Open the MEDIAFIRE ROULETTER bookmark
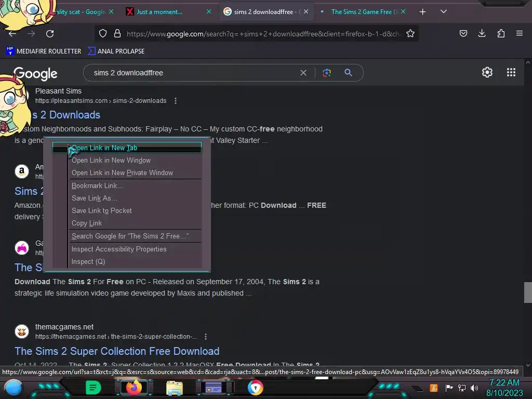532x399 pixels. tap(44, 51)
